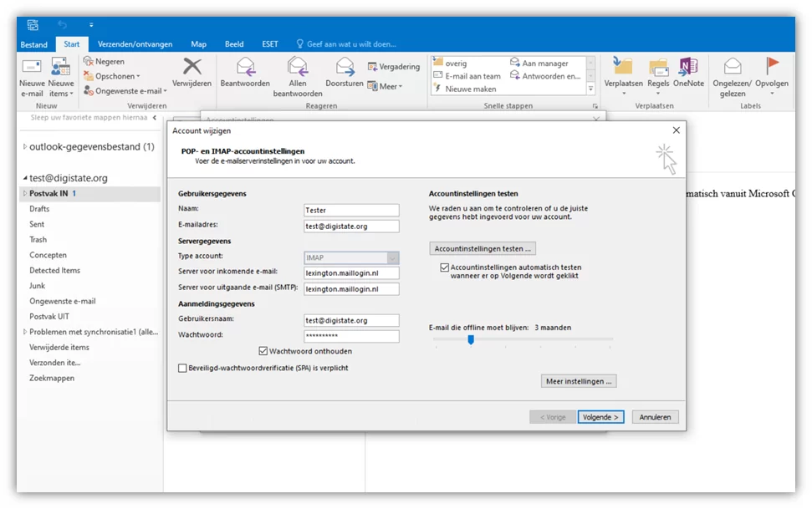
Task: Collapse the folder pane chevron
Action: [155, 118]
